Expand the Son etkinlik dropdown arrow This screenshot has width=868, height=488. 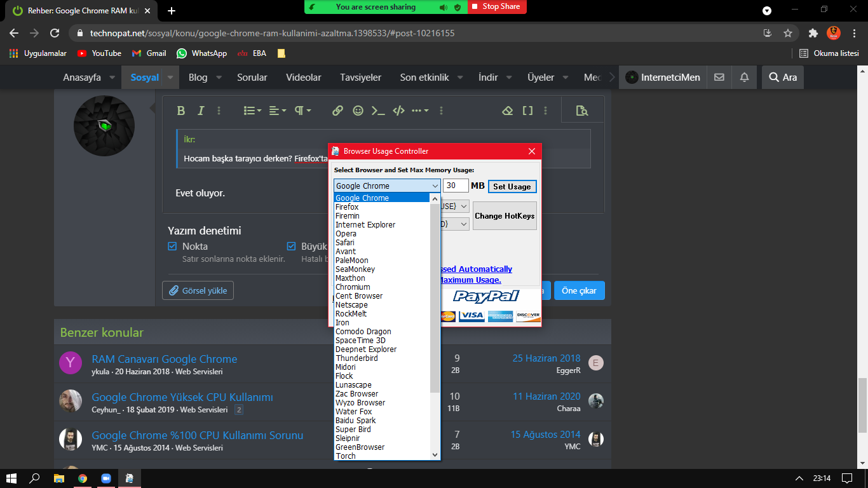pos(460,78)
